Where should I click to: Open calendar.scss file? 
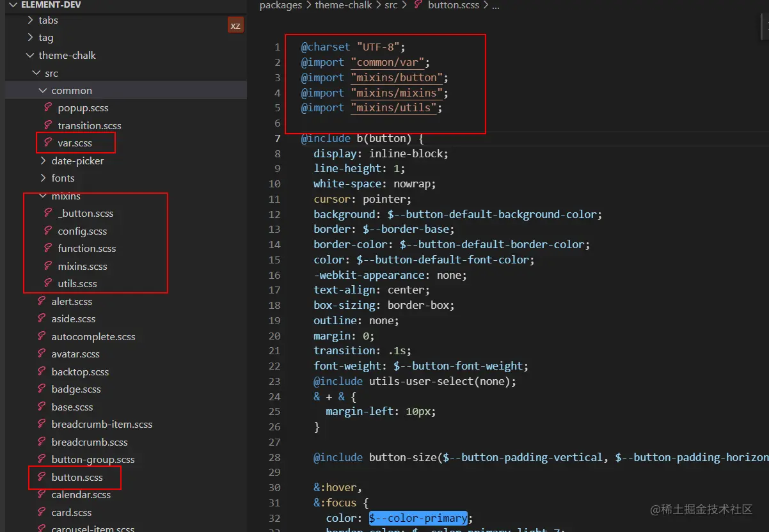(x=81, y=495)
